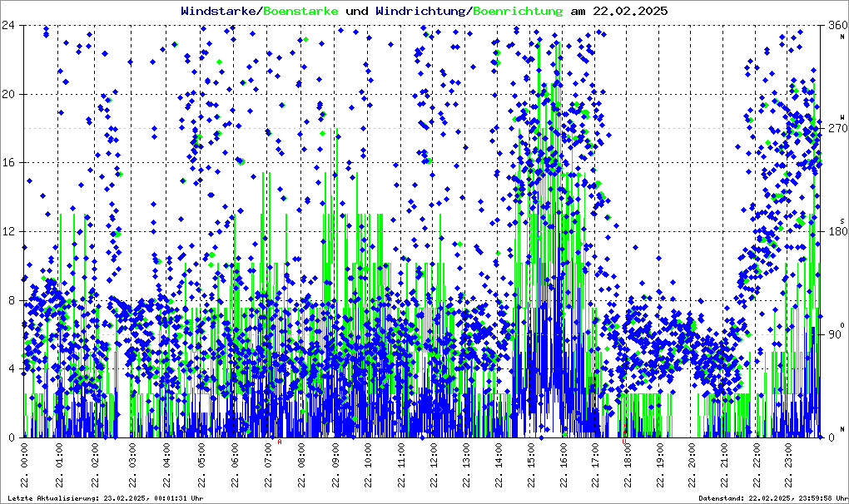849x504 pixels.
Task: Click the 22. 07:00 time label
Action: coord(269,465)
